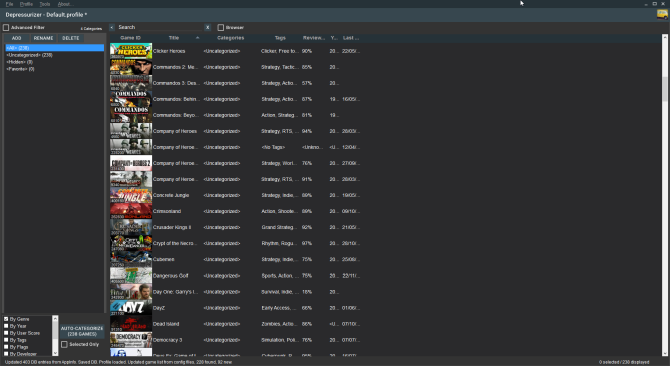Screen dimensions: 670x366
Task: Open the Tools menu
Action: (x=44, y=4)
